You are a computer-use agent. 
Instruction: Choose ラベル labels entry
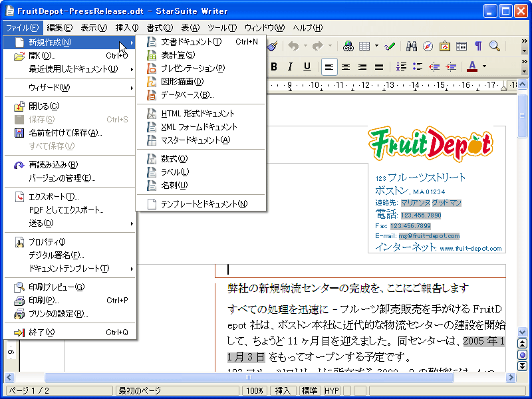201,172
